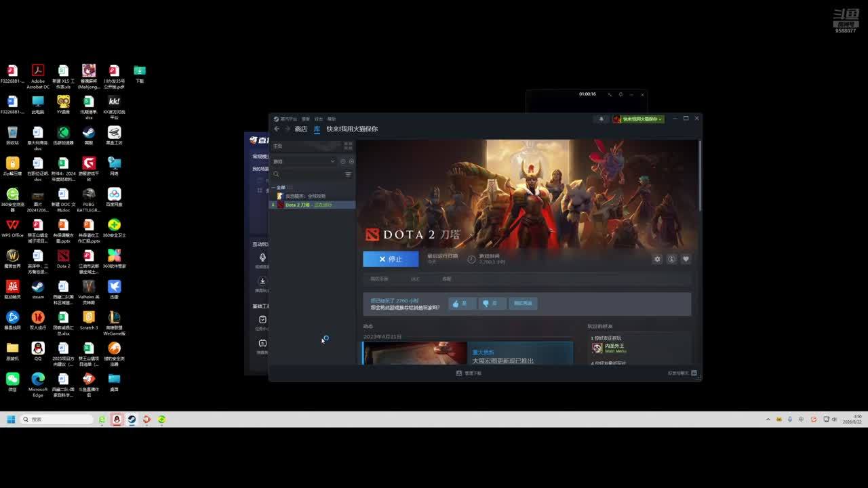Open the account name dropdown in Steam
Image resolution: width=868 pixels, height=488 pixels.
pyautogui.click(x=638, y=119)
